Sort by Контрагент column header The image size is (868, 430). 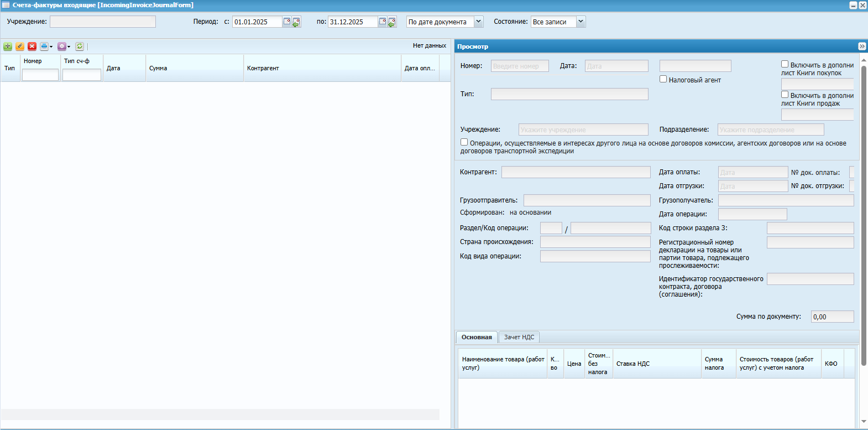(263, 68)
